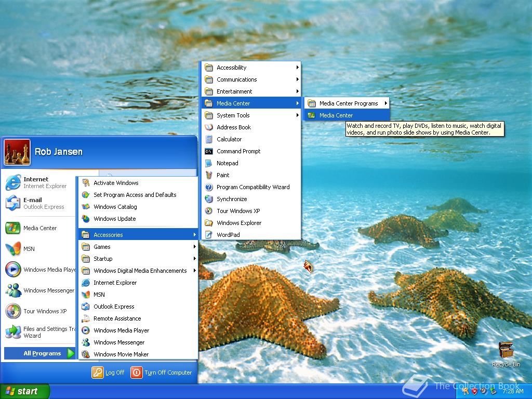Open Outlook Express in All Programs list
Viewport: 532px width, 399px height.
point(138,307)
